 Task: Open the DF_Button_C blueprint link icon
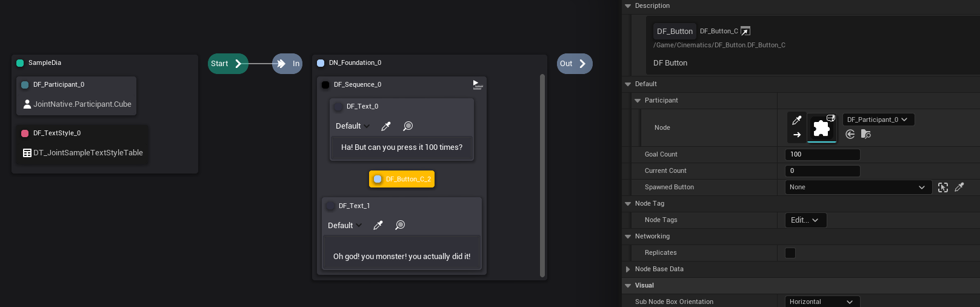click(745, 31)
